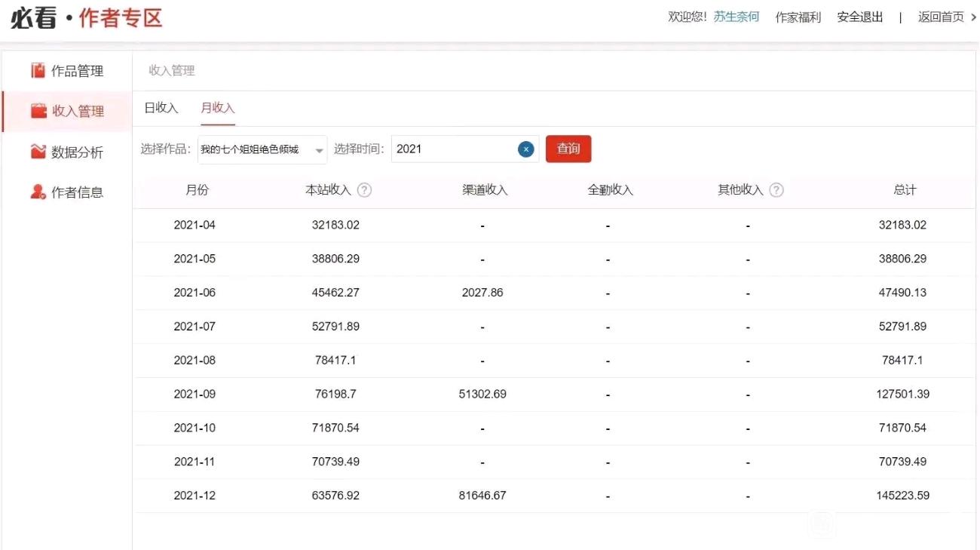Click 安全退出 to log out
This screenshot has width=980, height=550.
click(x=859, y=17)
